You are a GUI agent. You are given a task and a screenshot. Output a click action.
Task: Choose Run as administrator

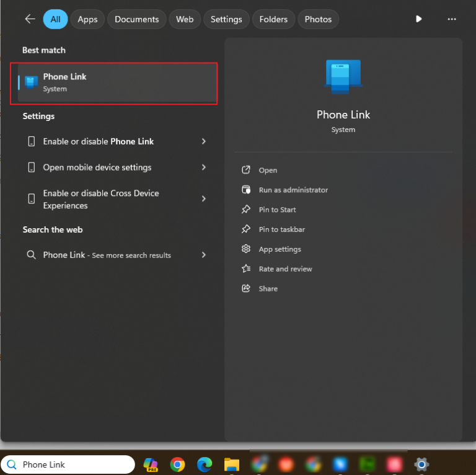293,190
